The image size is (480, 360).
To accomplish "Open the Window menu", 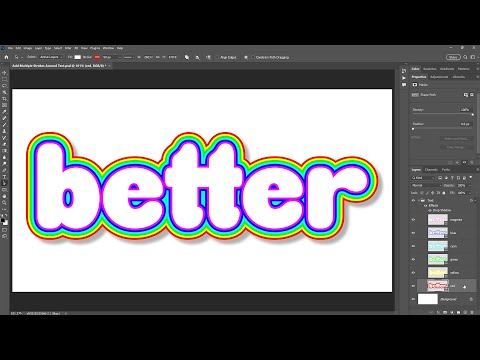I will point(108,48).
